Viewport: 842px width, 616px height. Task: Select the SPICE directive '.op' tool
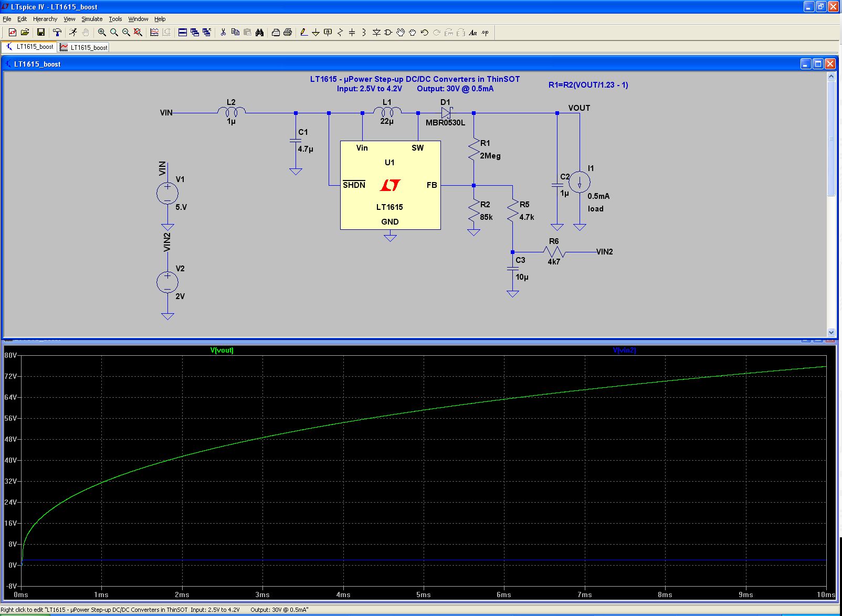[x=485, y=33]
